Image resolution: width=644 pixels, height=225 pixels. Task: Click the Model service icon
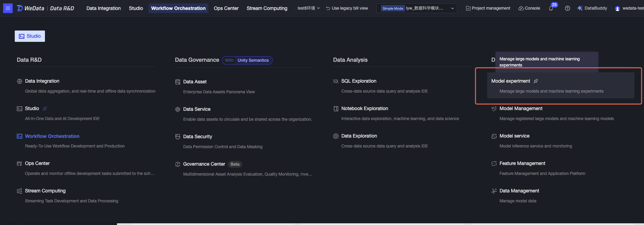[x=494, y=136]
